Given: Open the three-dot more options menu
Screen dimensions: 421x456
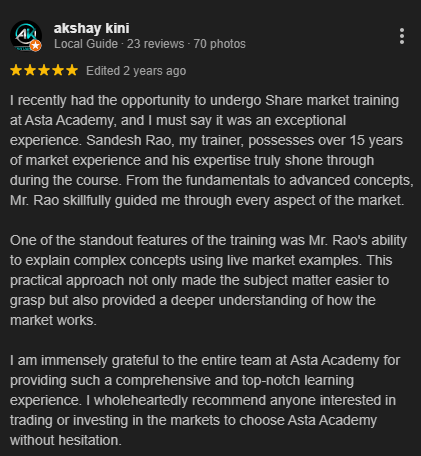Looking at the screenshot, I should (402, 36).
